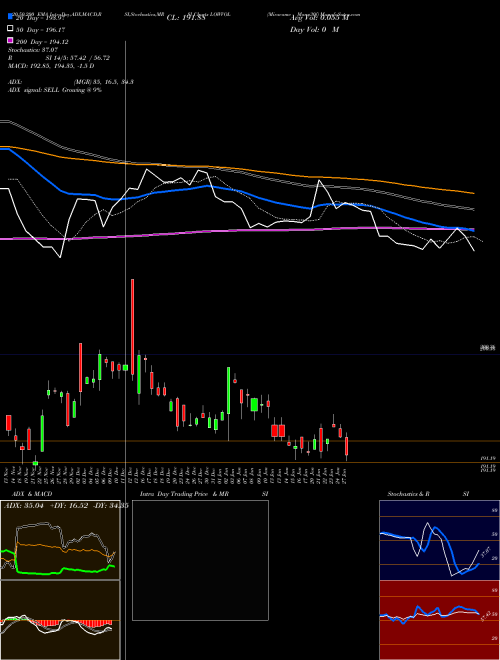Open the 'ADX & MACD' panel heading
The image size is (500, 660).
pos(32,494)
